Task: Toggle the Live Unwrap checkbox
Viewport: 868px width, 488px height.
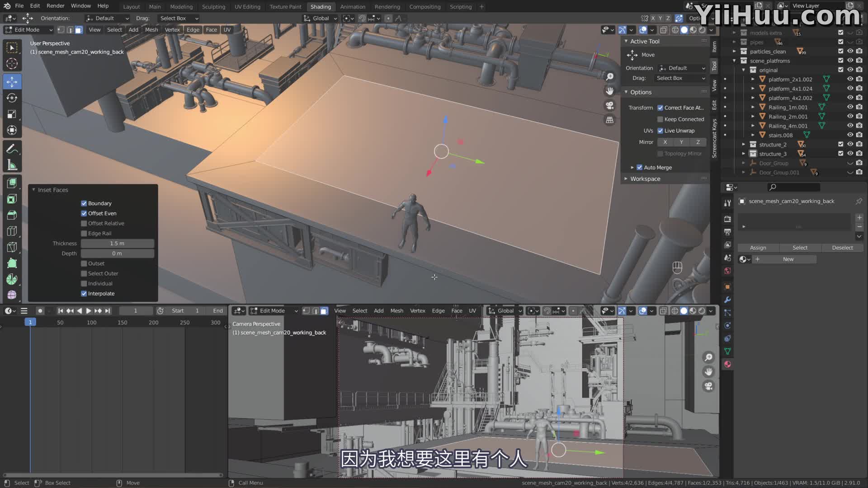Action: pos(660,131)
